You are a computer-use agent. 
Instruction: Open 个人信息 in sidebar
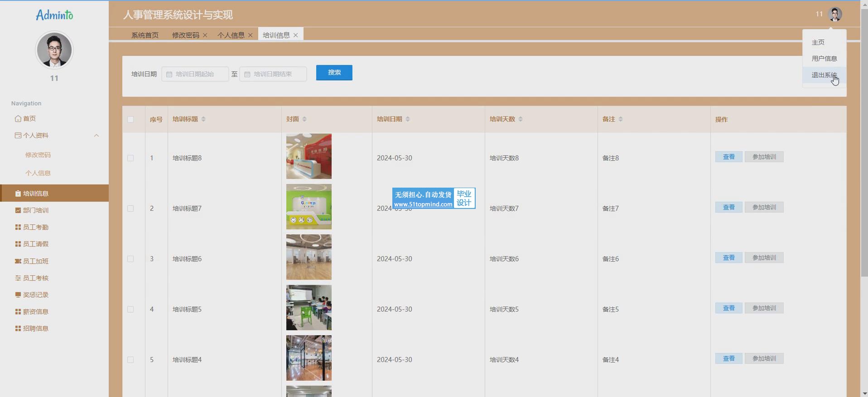38,173
